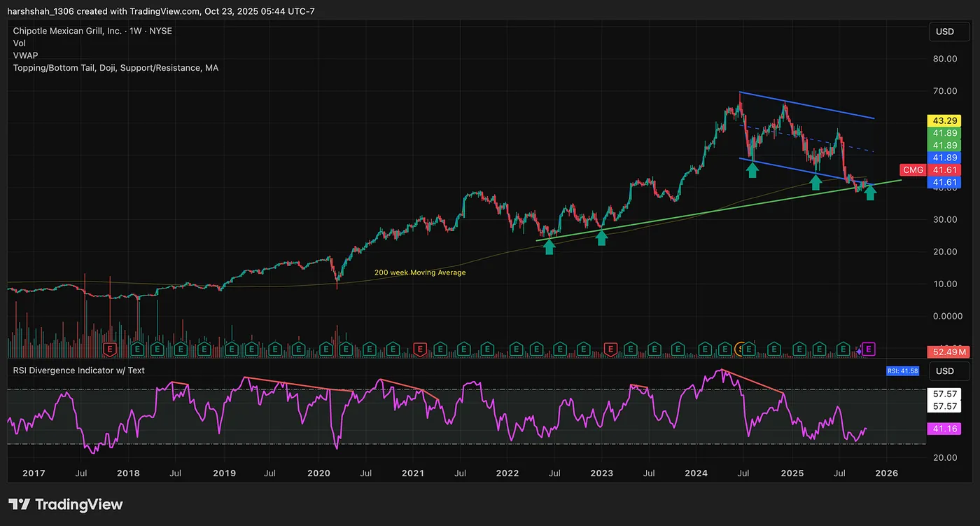Click the 200 week Moving Average label
The width and height of the screenshot is (980, 526).
(x=420, y=272)
